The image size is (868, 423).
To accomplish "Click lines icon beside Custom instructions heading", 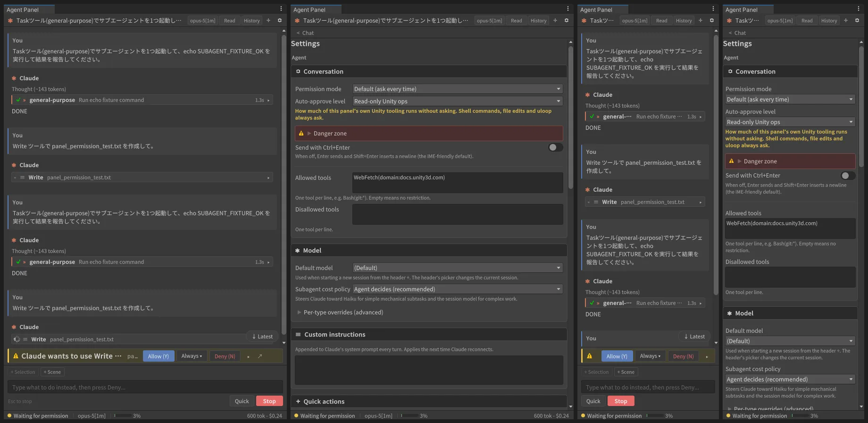I will 298,335.
